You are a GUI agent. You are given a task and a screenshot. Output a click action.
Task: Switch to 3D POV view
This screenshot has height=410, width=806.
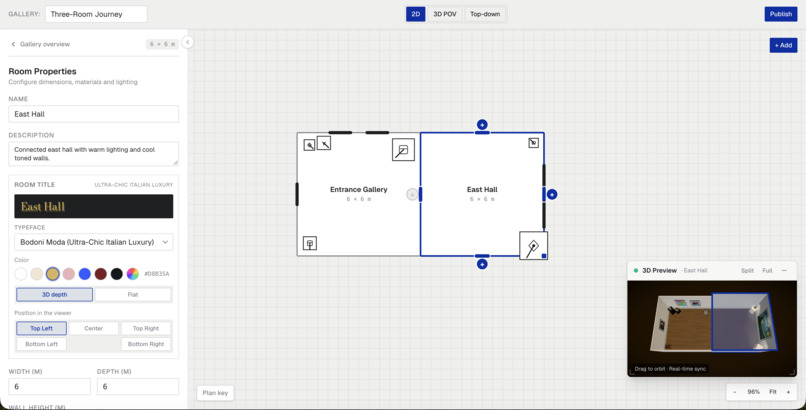(x=445, y=14)
